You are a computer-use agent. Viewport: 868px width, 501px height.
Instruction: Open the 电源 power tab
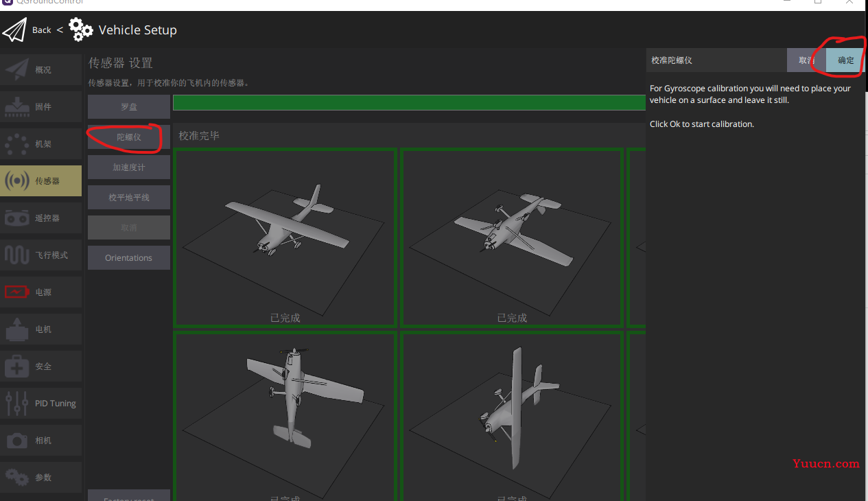(41, 292)
